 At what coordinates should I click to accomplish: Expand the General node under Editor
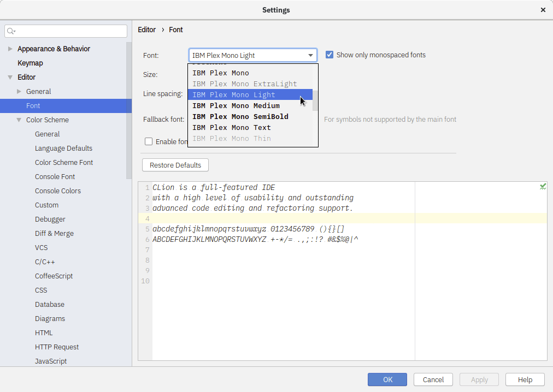click(x=19, y=92)
